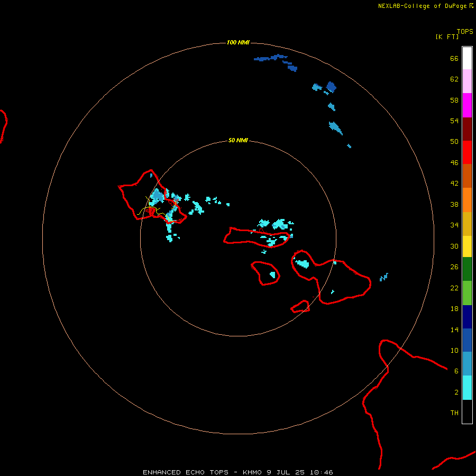Click the legend value 62
Screen dimensions: 476x476
pos(454,79)
